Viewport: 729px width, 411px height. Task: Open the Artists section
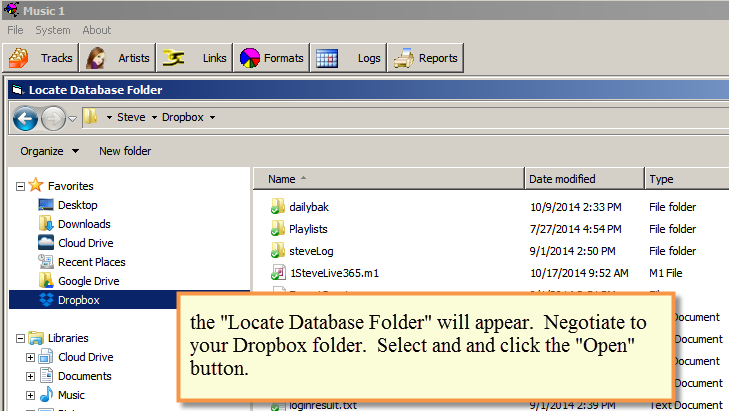pyautogui.click(x=118, y=58)
